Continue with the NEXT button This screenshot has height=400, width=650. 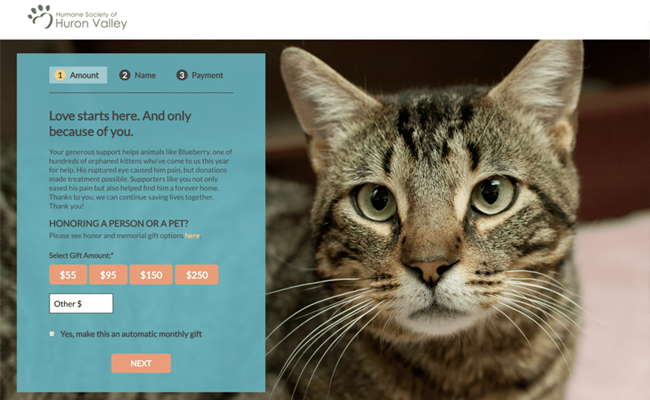pos(141,363)
